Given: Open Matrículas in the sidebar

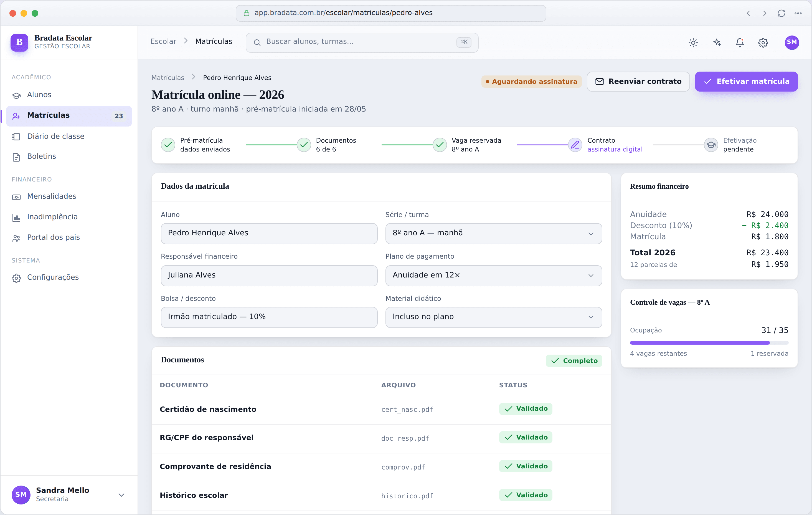Looking at the screenshot, I should 69,116.
